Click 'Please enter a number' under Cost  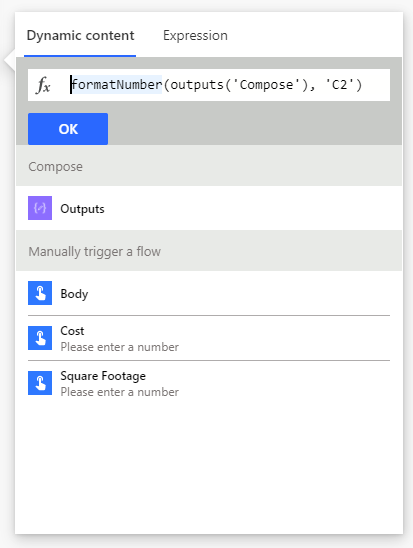119,347
